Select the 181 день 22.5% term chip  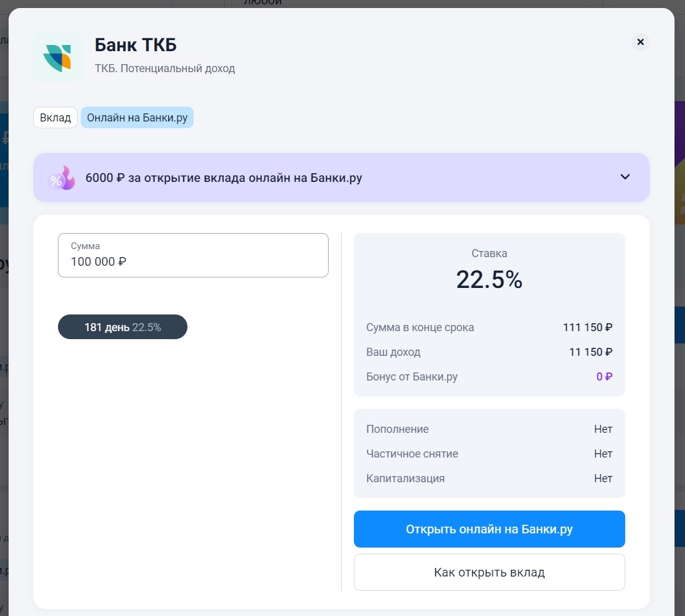tap(123, 327)
